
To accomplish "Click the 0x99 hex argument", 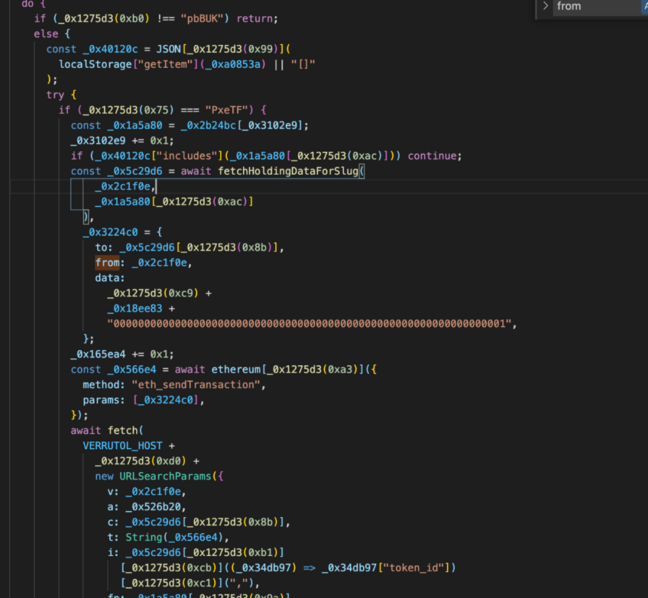I will [x=260, y=49].
